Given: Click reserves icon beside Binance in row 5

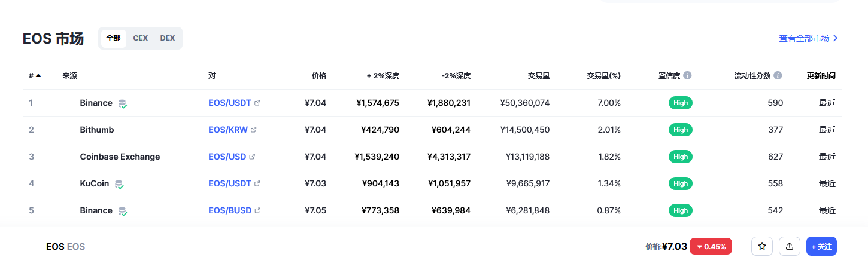Looking at the screenshot, I should [122, 211].
